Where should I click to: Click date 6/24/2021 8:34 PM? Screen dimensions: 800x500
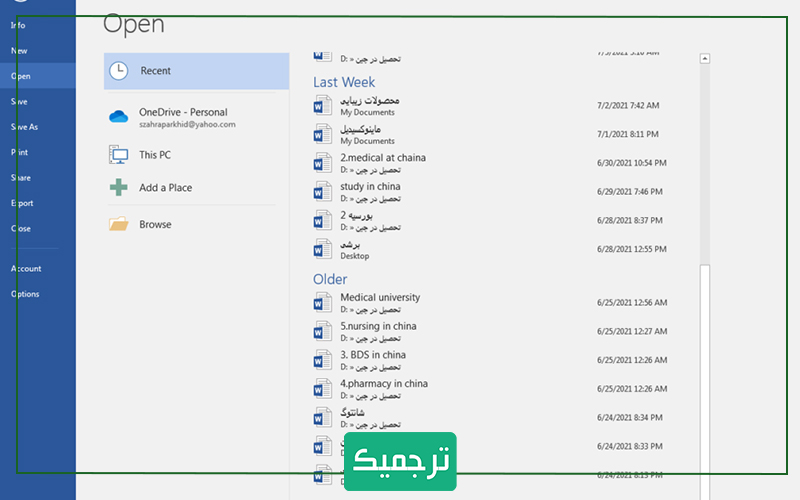tap(630, 418)
